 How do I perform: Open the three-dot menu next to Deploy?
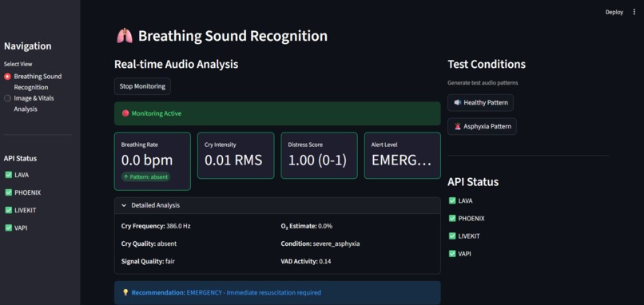coord(634,12)
